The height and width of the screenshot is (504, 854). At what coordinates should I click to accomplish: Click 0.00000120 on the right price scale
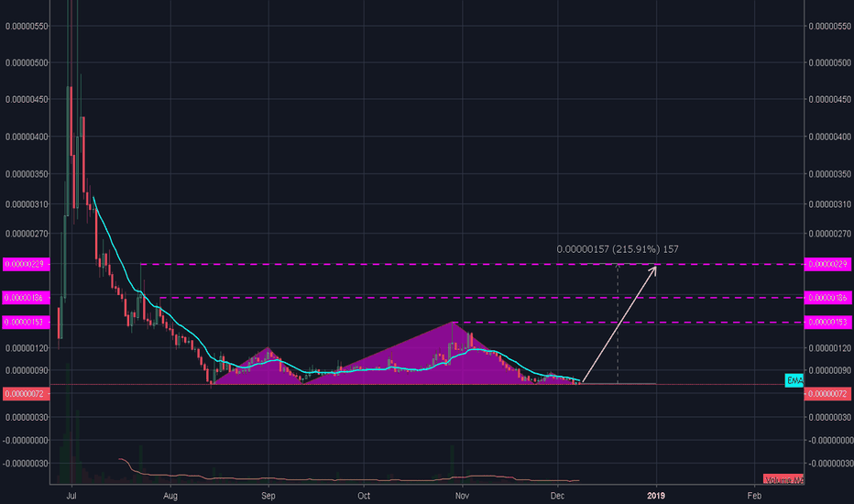click(x=829, y=348)
